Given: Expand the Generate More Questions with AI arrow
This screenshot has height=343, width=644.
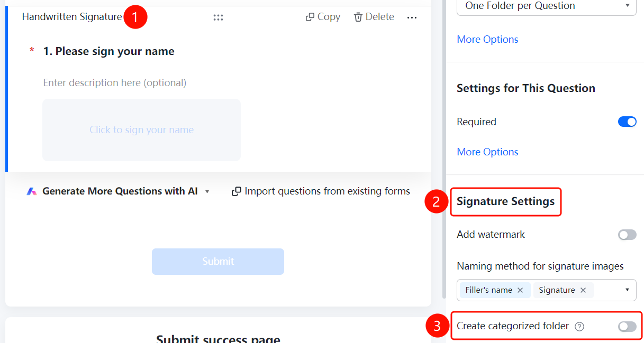Looking at the screenshot, I should click(x=207, y=191).
